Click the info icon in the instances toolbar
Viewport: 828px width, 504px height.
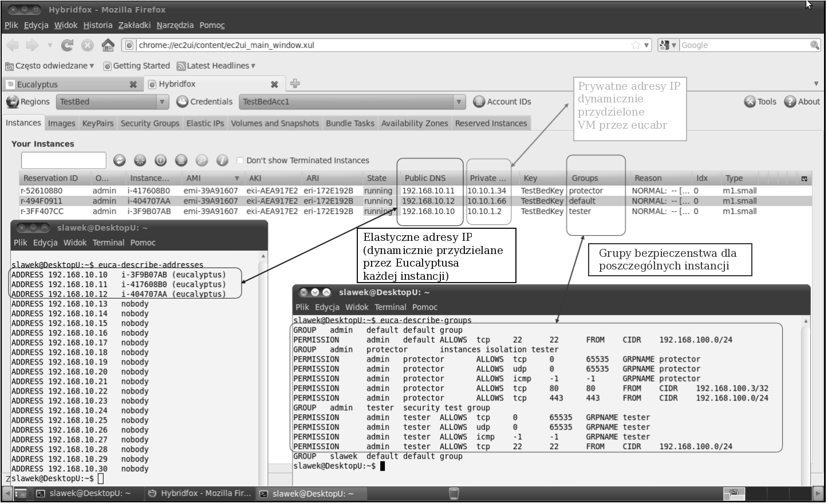223,161
